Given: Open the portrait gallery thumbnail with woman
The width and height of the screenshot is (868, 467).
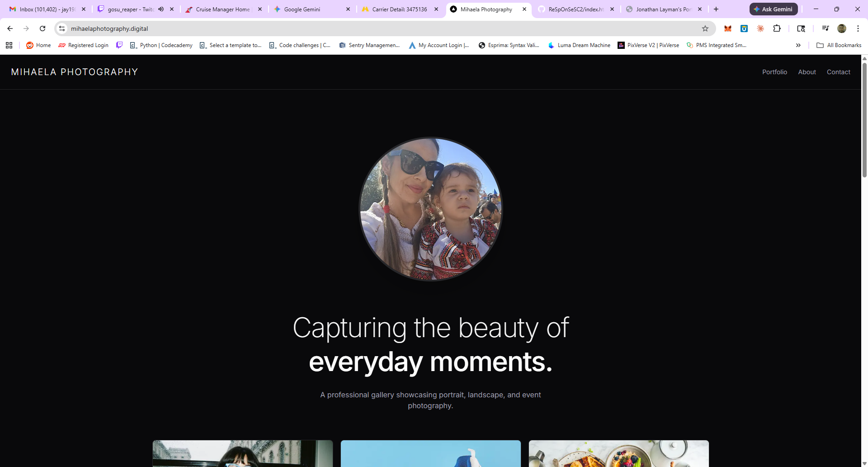Looking at the screenshot, I should [243, 453].
